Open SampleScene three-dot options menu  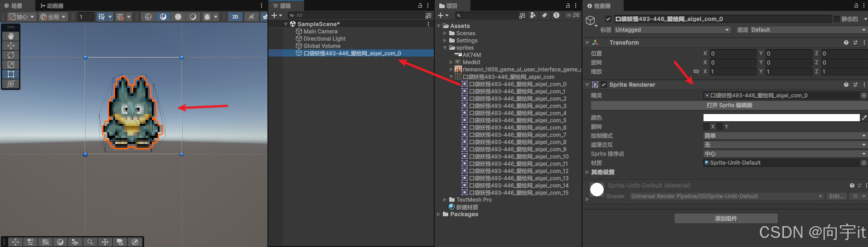(x=428, y=24)
